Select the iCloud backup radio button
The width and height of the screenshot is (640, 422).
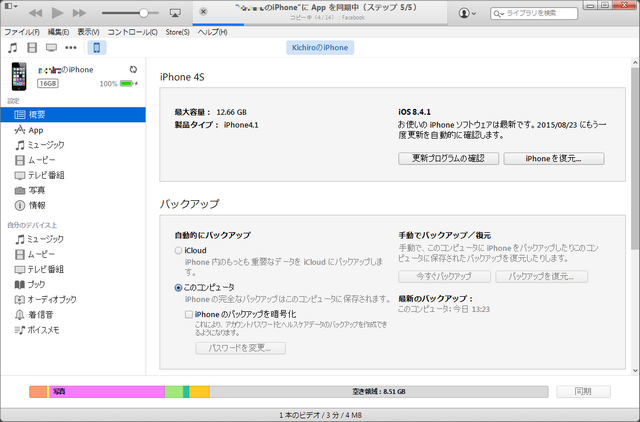coord(178,251)
